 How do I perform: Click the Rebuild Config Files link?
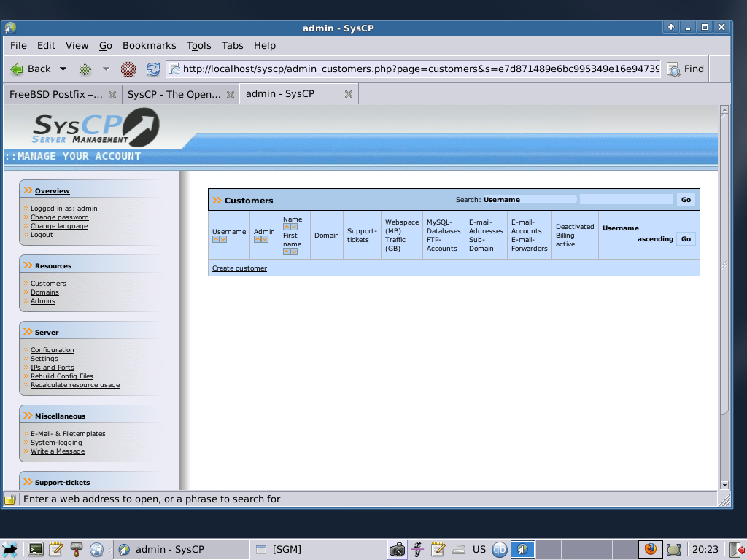tap(62, 376)
